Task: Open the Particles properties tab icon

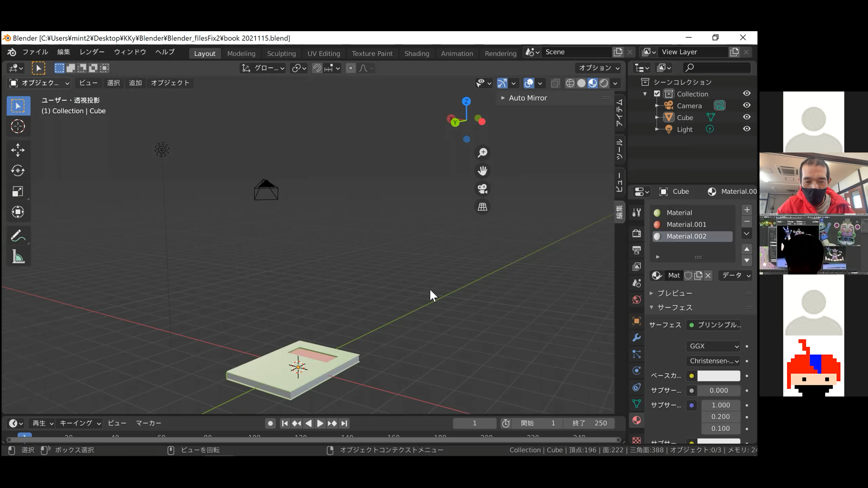Action: [637, 354]
